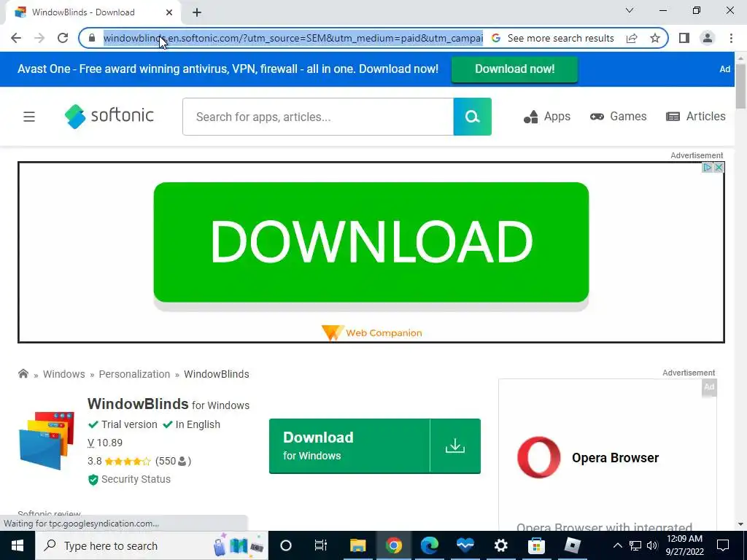Open the Personalization breadcrumb link
The width and height of the screenshot is (747, 560).
134,374
